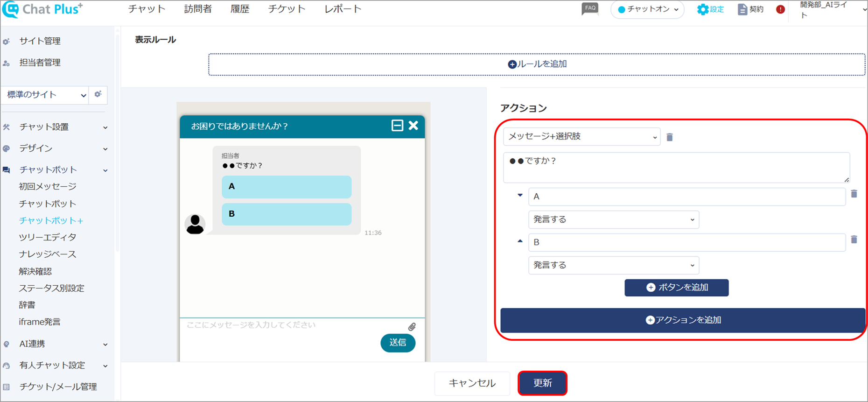Collapse the チャットボット sidebar section
Viewport: 868px width, 402px height.
tap(56, 169)
